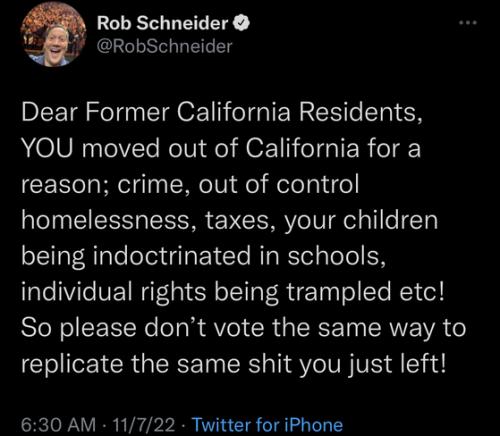Click the 11/7/22 date text
The image size is (500, 436).
(x=144, y=425)
